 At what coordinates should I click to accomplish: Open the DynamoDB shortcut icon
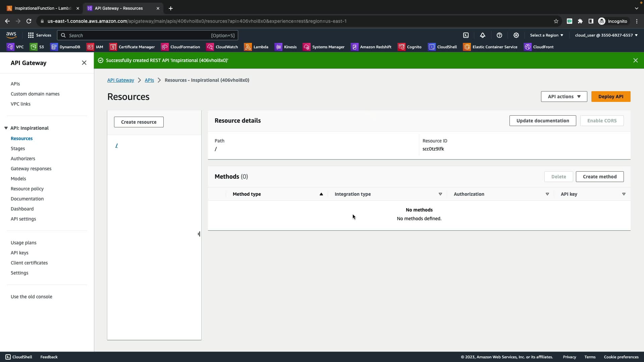[54, 47]
